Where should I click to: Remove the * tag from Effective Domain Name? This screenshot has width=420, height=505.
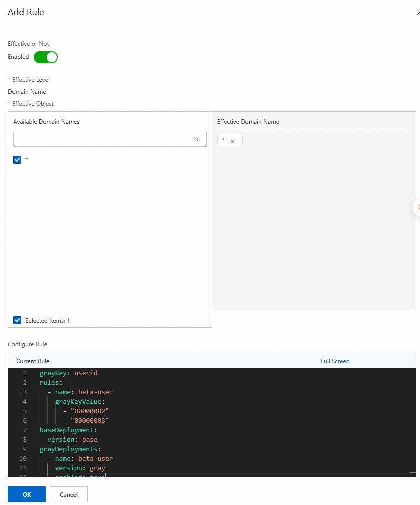pos(233,141)
